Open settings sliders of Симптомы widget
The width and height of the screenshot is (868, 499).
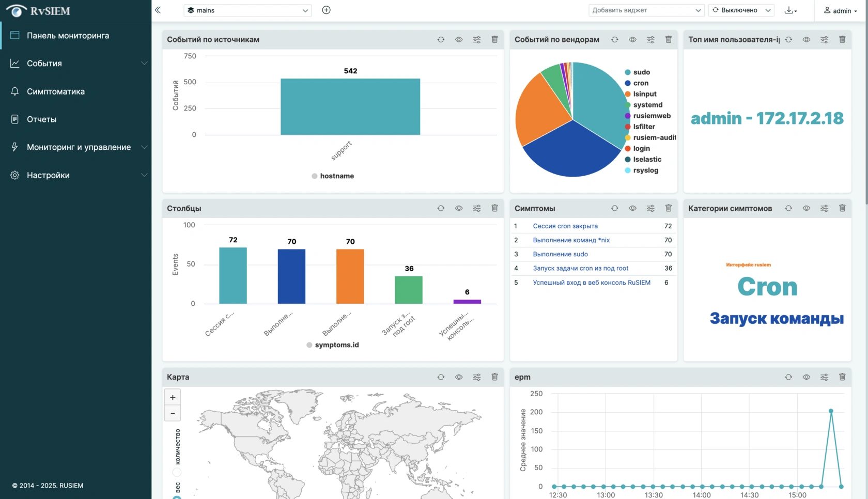point(650,208)
